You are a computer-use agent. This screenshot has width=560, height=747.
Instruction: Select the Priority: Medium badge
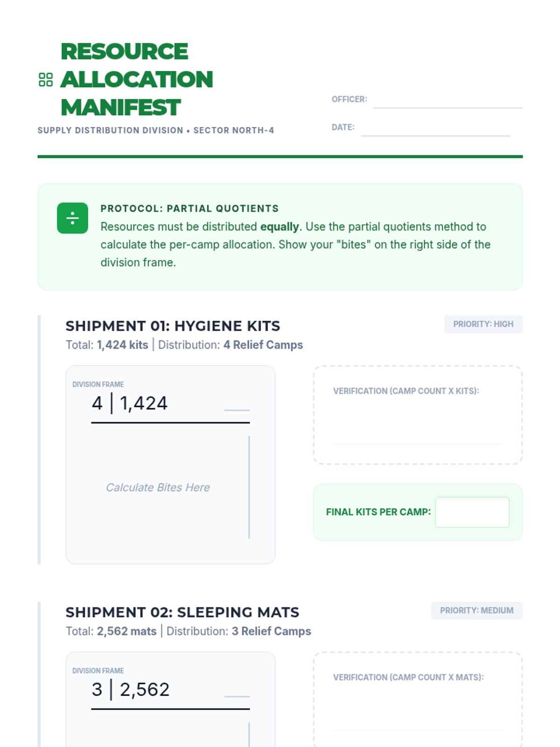476,610
